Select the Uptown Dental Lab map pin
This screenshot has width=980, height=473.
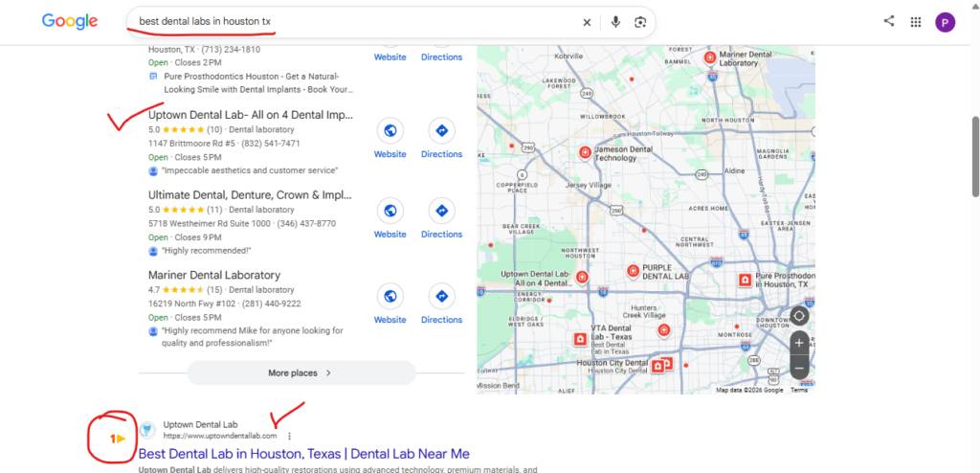pos(583,277)
